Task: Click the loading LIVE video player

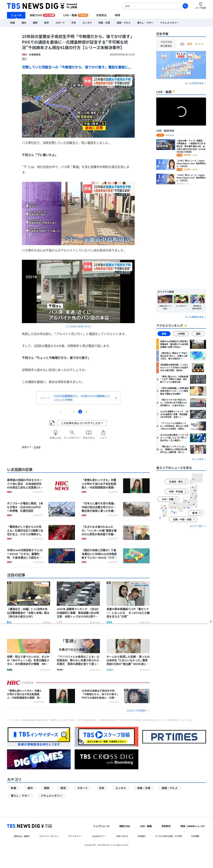Action: pyautogui.click(x=181, y=111)
